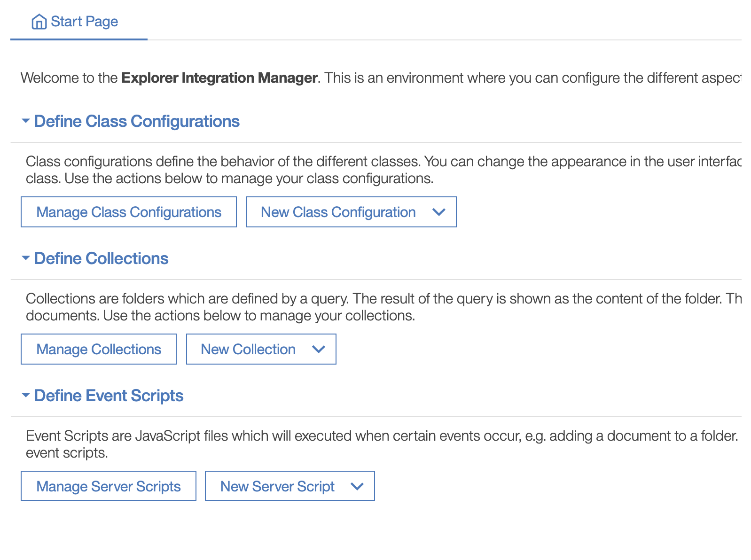Create a New Class Configuration
Screen dimensions: 751x560
[338, 212]
